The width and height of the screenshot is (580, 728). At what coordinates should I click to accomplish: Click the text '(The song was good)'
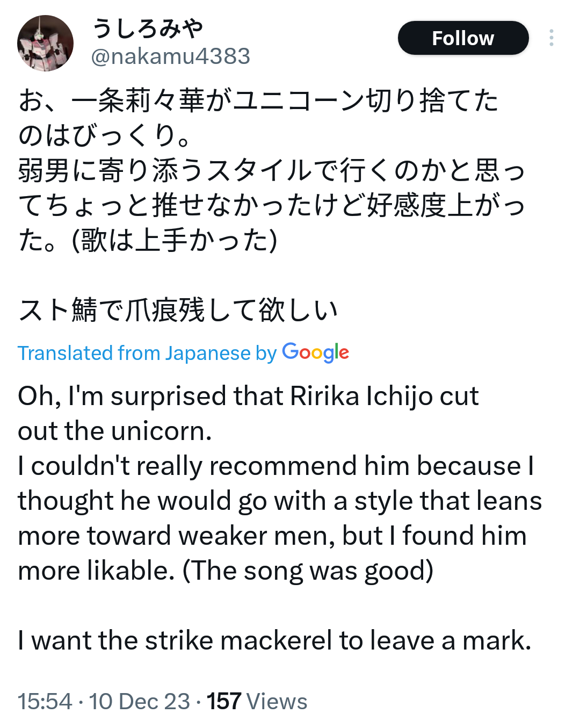point(308,571)
